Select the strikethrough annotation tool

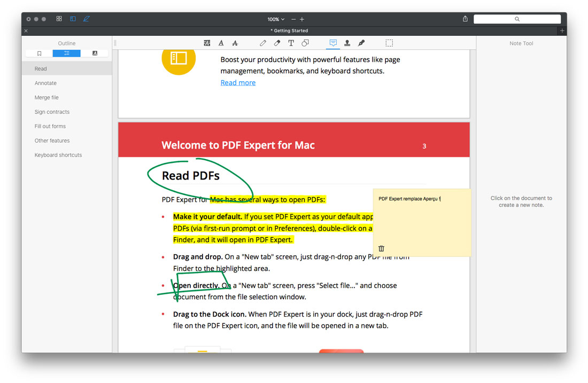[x=235, y=43]
